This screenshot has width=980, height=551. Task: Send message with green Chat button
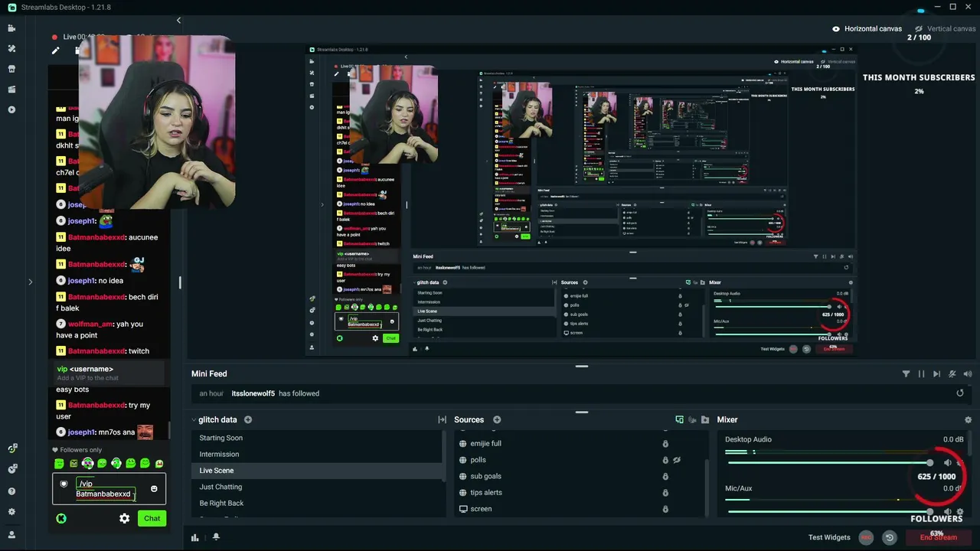tap(152, 518)
